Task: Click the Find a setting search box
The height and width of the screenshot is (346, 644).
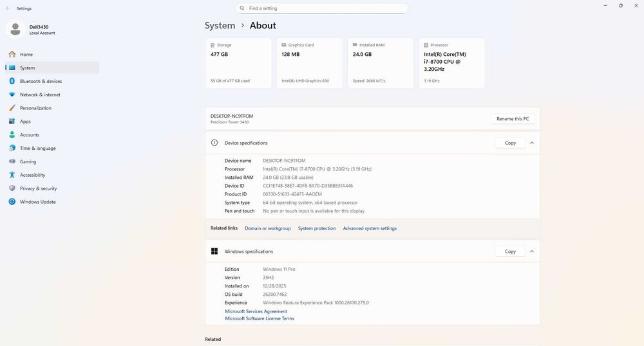Action: 322,8
